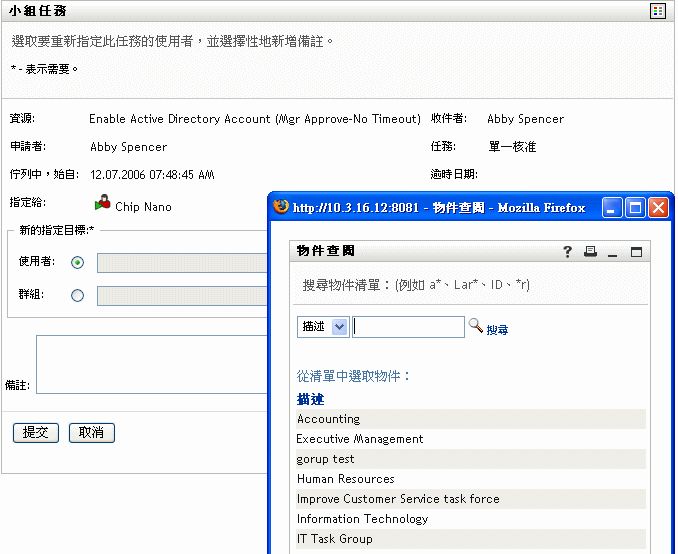678x554 pixels.
Task: Close the Mozilla Firefox popup window
Action: (x=658, y=208)
